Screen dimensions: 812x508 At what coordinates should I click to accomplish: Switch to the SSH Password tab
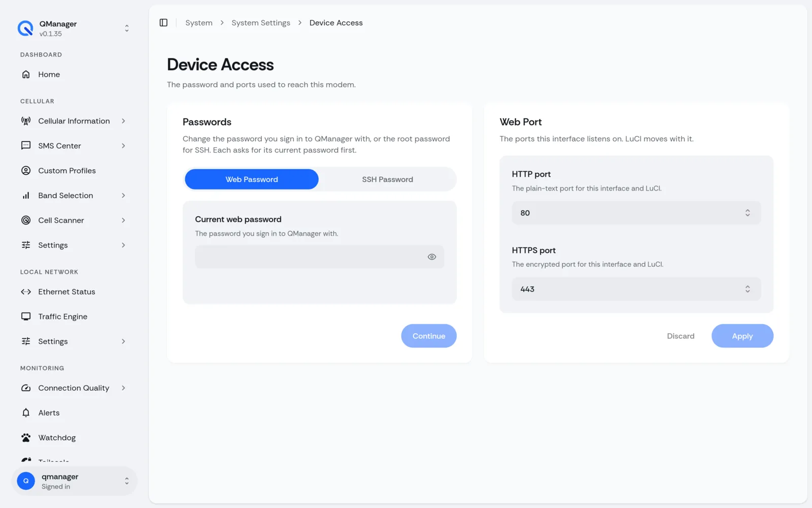pyautogui.click(x=388, y=179)
